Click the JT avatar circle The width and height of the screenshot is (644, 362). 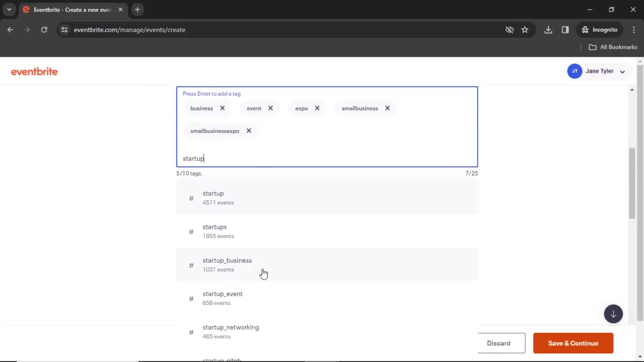coord(575,71)
